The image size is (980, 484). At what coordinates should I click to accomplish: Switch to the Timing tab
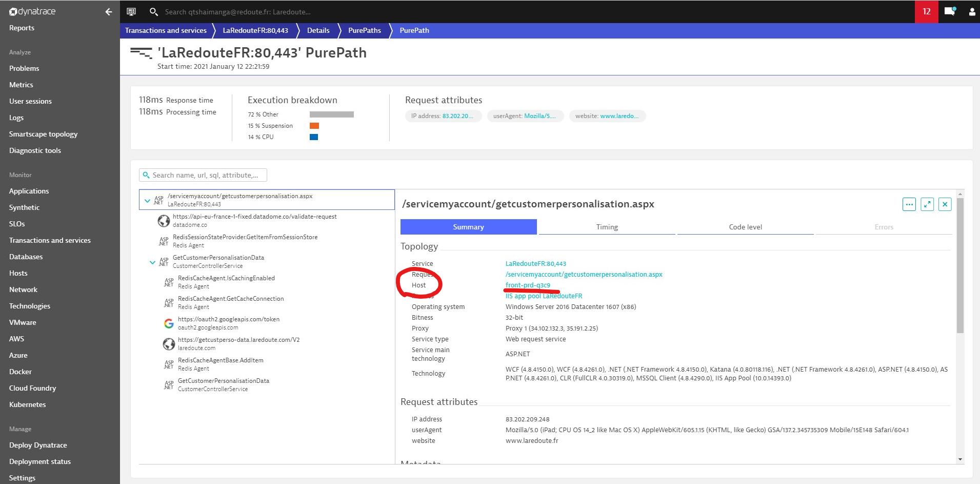(x=607, y=227)
